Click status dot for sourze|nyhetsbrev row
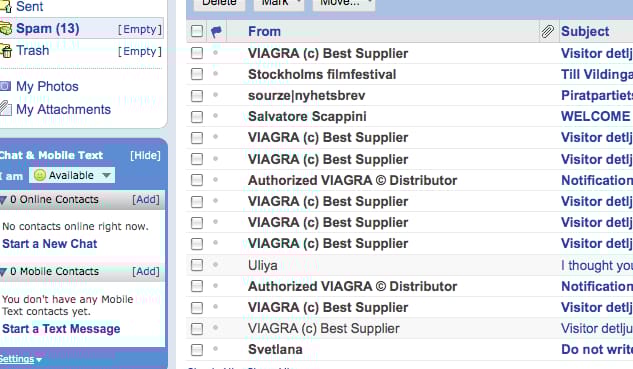633x369 pixels. (216, 94)
